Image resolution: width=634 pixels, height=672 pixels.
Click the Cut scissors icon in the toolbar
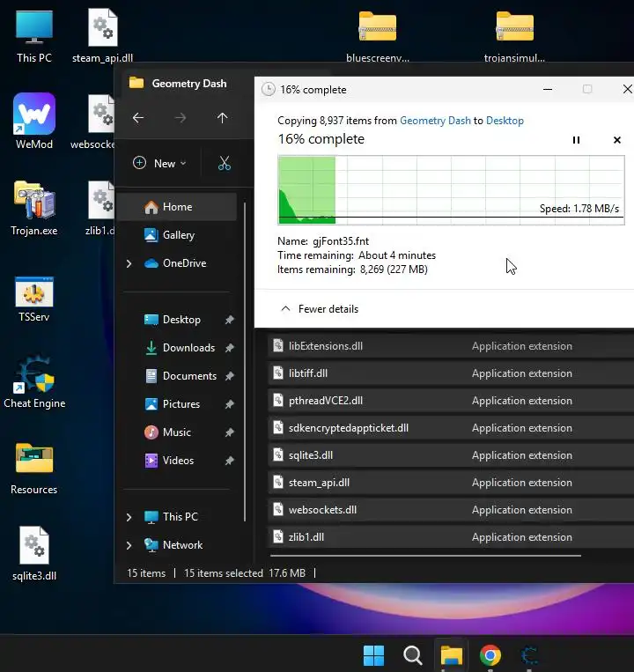pyautogui.click(x=224, y=163)
